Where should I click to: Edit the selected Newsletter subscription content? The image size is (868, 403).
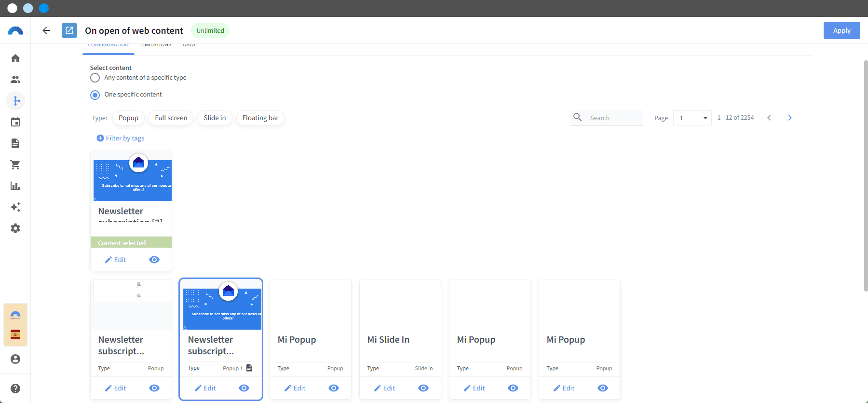116,260
